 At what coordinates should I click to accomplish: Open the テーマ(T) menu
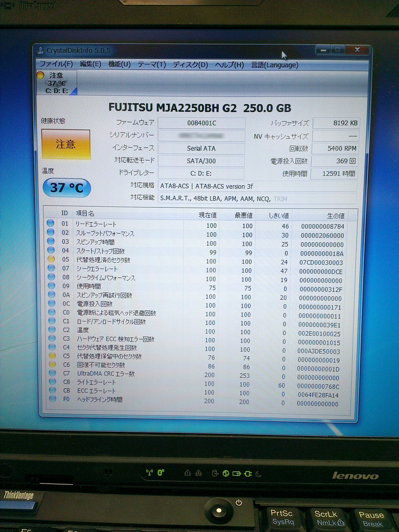152,64
